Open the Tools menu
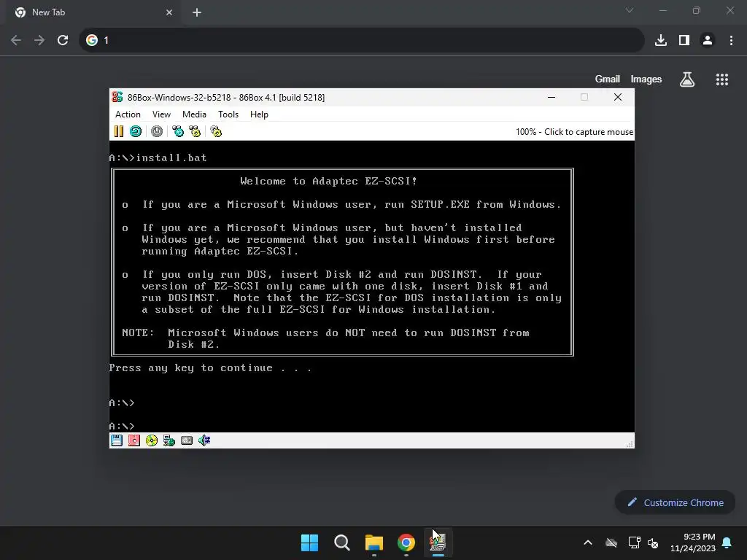 [x=228, y=114]
